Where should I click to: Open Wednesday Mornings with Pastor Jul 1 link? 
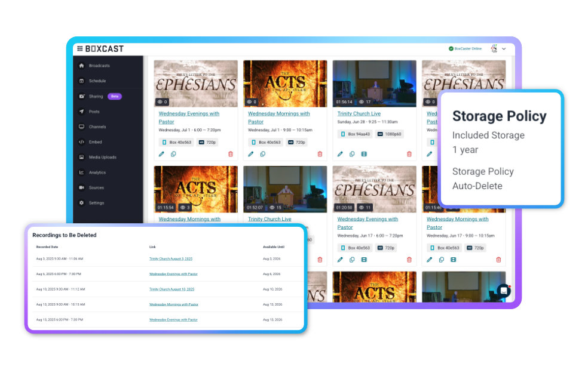point(278,118)
